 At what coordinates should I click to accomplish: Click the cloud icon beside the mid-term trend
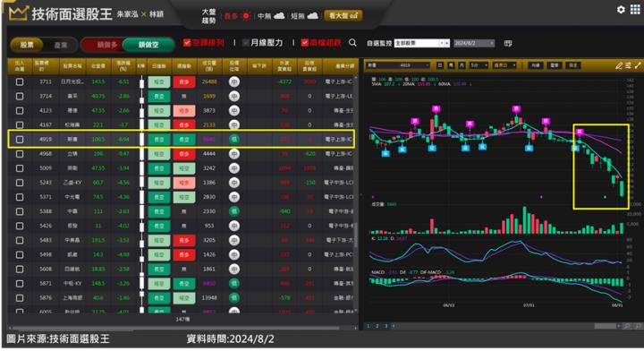pos(279,15)
